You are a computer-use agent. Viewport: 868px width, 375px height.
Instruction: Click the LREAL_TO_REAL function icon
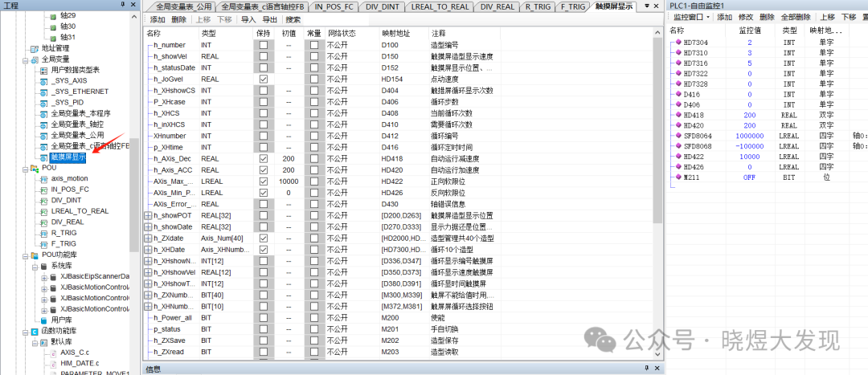(x=43, y=211)
